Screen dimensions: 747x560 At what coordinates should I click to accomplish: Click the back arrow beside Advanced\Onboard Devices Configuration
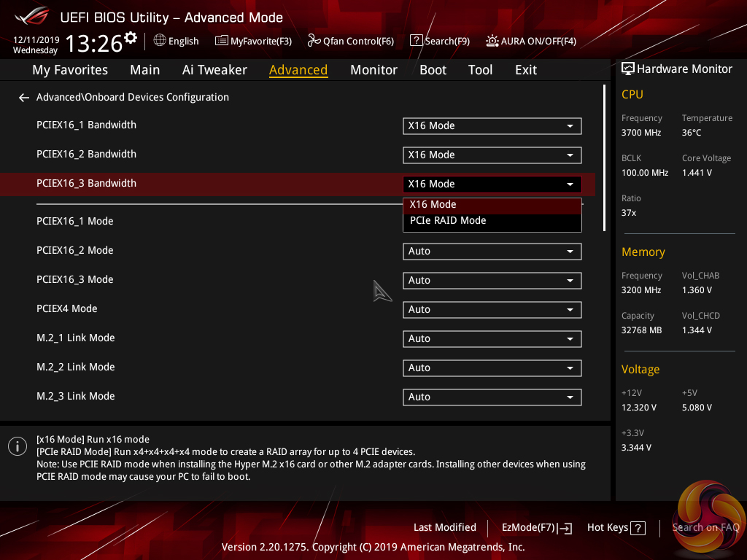click(x=24, y=98)
